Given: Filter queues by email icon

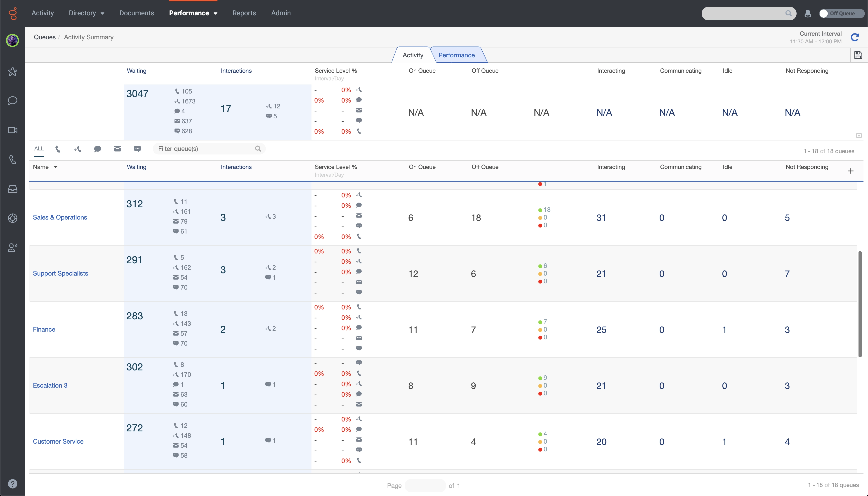Looking at the screenshot, I should [x=117, y=149].
